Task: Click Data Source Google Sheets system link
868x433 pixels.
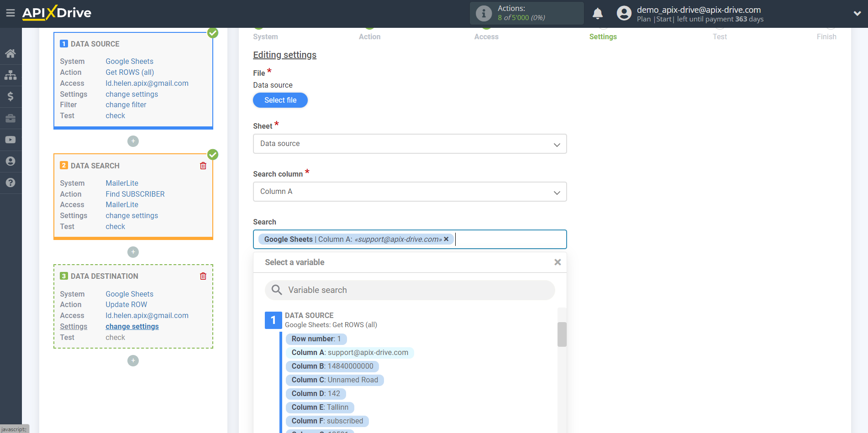Action: click(x=129, y=61)
